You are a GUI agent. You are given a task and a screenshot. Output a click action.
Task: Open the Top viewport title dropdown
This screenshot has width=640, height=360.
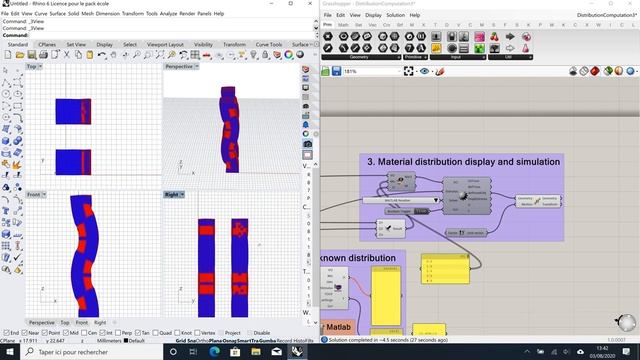40,67
